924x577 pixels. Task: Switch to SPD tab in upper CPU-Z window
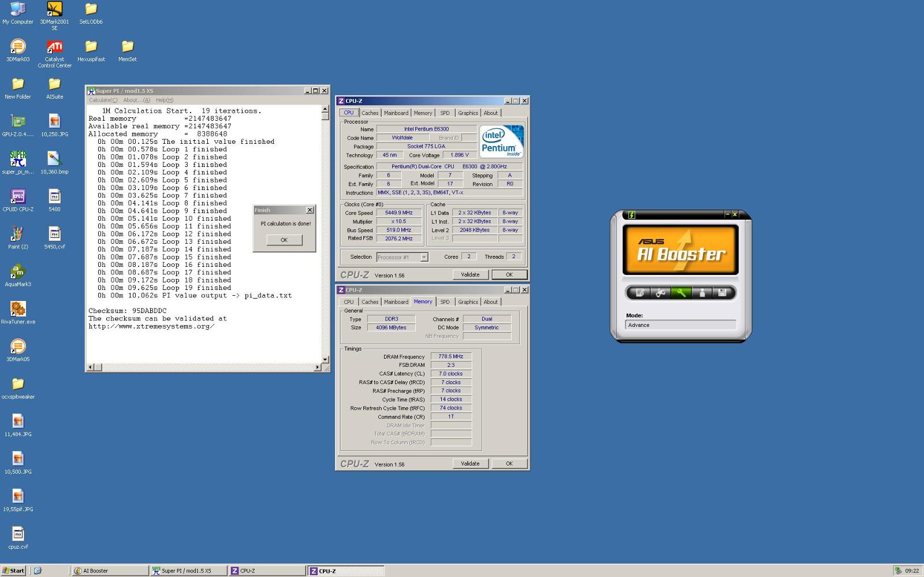click(x=445, y=113)
